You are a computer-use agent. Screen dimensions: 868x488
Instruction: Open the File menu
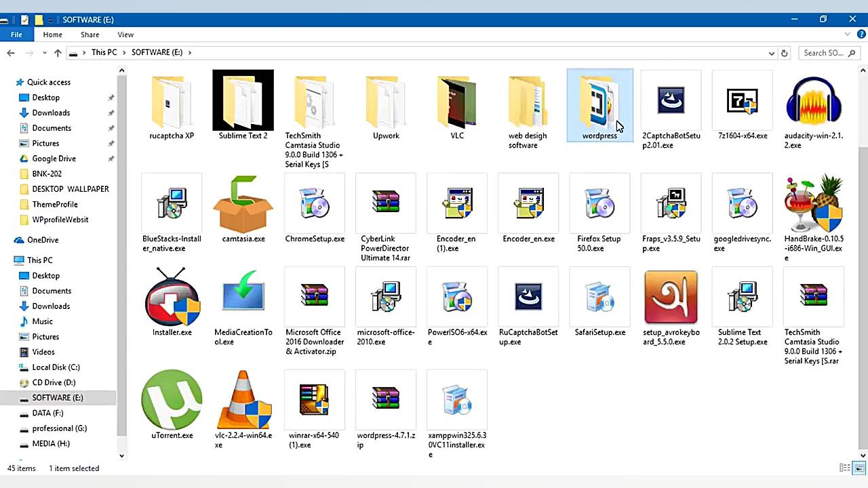point(16,35)
